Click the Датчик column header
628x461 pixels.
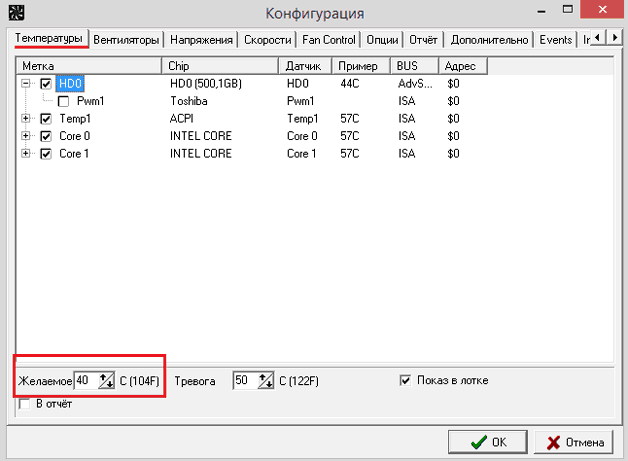click(x=305, y=66)
